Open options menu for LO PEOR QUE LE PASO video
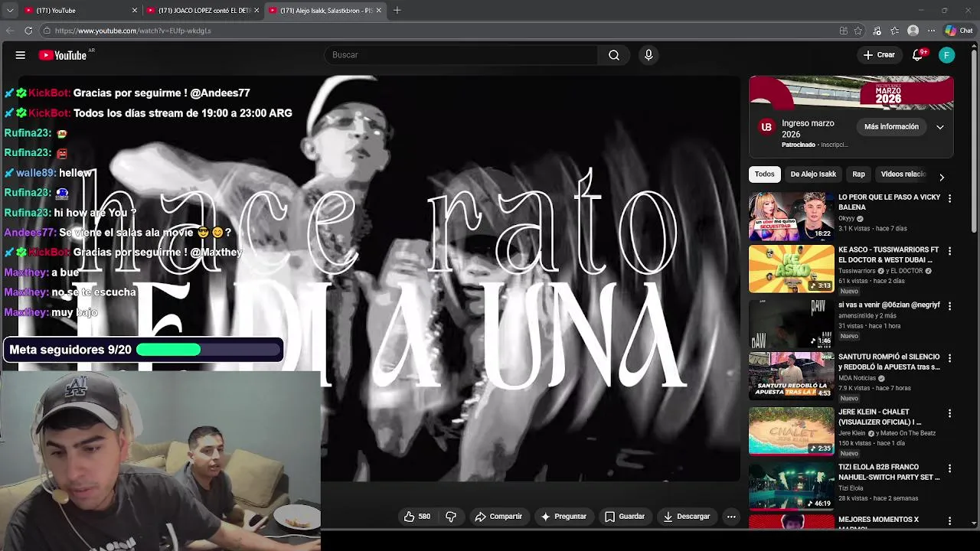This screenshot has width=980, height=551. [949, 198]
